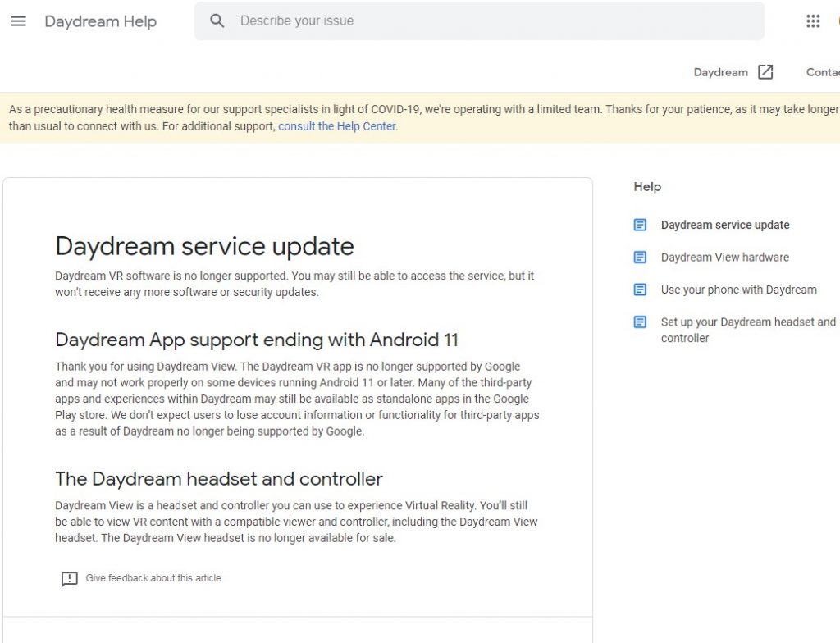The width and height of the screenshot is (840, 643).
Task: Click paragraph starting Daydream View is a headset
Action: tap(296, 522)
